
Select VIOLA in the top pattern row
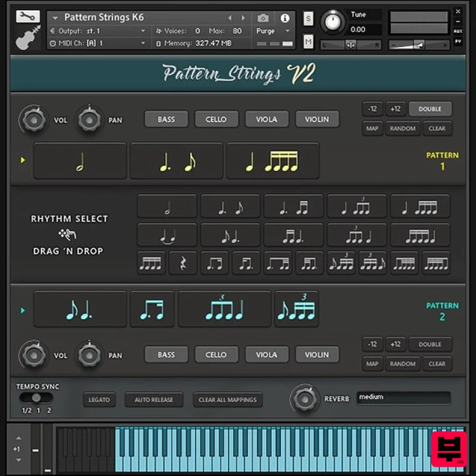[x=266, y=119]
